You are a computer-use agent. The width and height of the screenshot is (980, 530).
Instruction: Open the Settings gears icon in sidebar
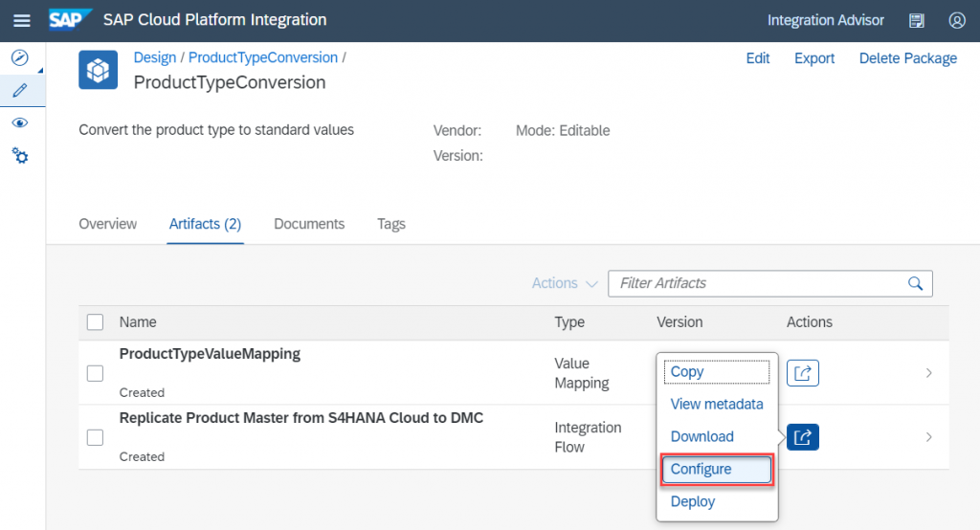coord(20,156)
